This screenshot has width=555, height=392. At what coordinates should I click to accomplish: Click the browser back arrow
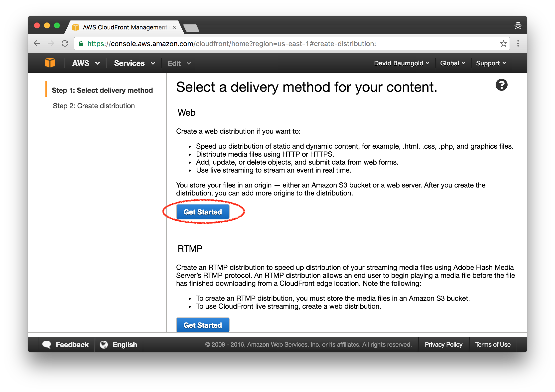point(37,43)
